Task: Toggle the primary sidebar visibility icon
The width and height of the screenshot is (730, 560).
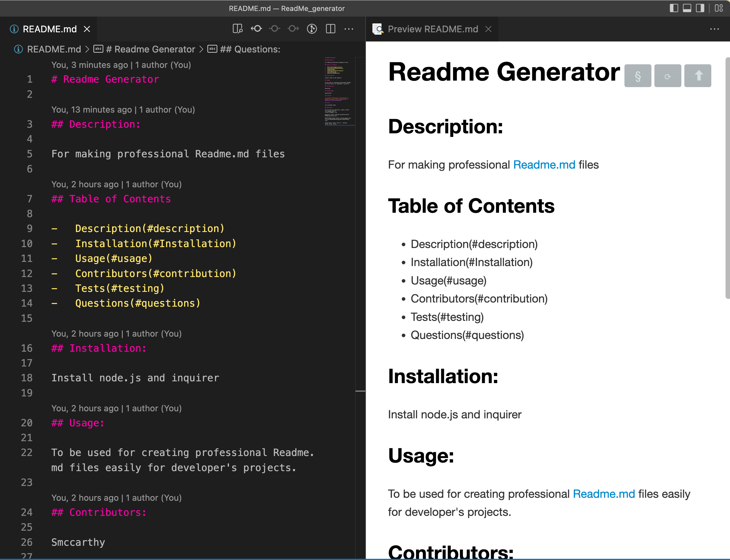Action: point(674,8)
